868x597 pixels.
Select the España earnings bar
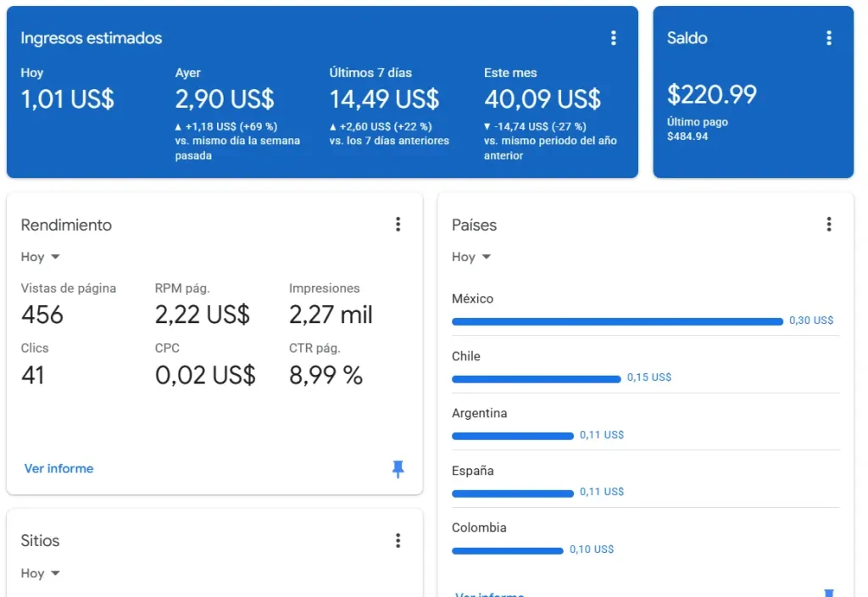click(x=513, y=493)
